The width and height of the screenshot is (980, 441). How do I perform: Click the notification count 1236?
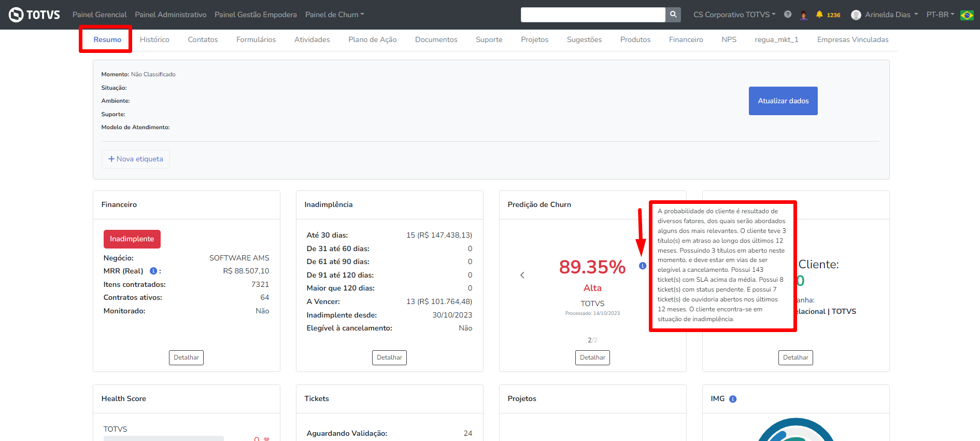click(833, 15)
